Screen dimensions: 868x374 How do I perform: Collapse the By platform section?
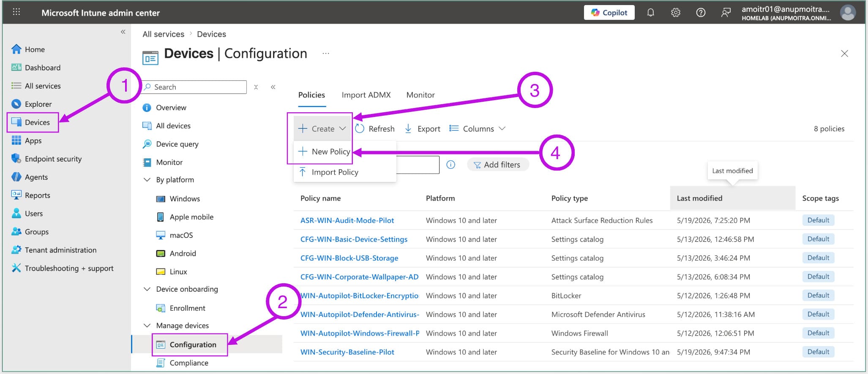pos(147,180)
